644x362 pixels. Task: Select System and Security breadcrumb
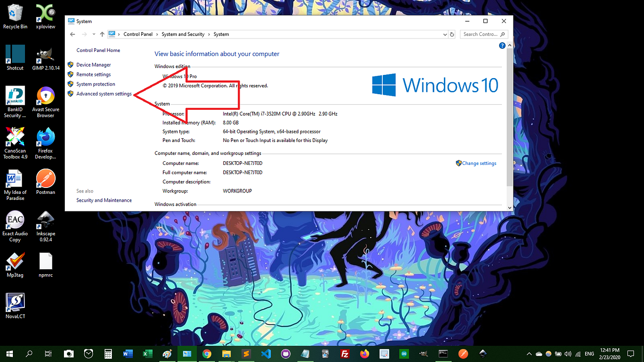coord(183,34)
